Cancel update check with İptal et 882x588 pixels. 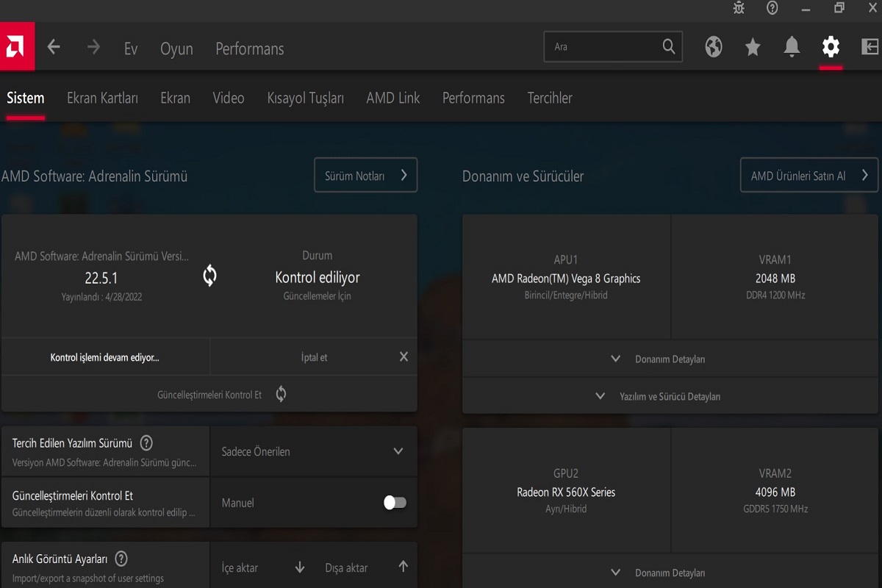(314, 357)
